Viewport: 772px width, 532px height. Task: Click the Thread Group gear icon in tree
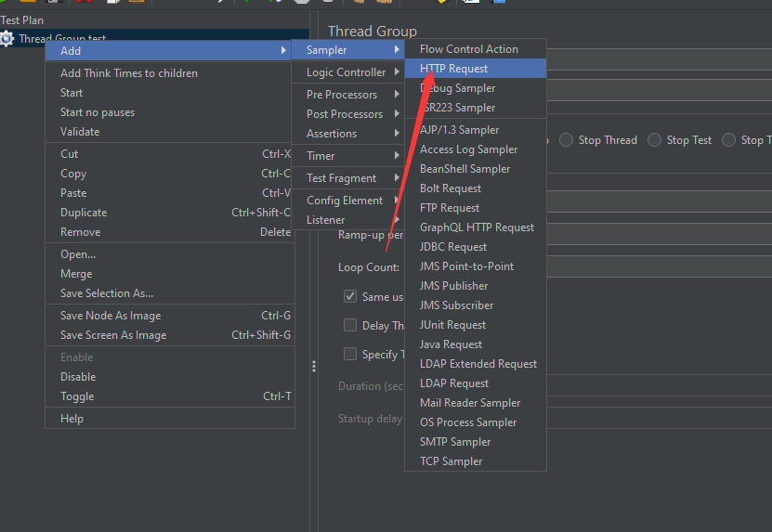7,38
